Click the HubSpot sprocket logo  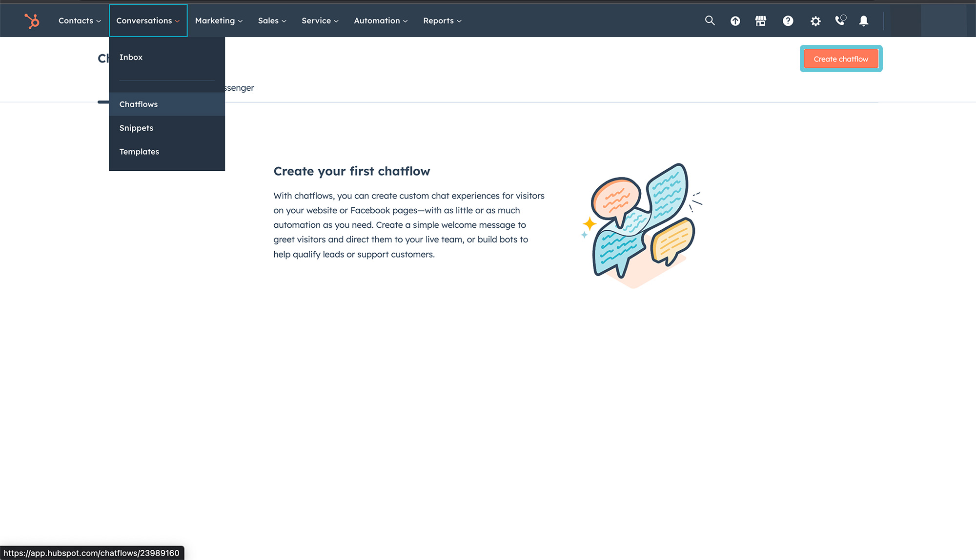pos(31,20)
